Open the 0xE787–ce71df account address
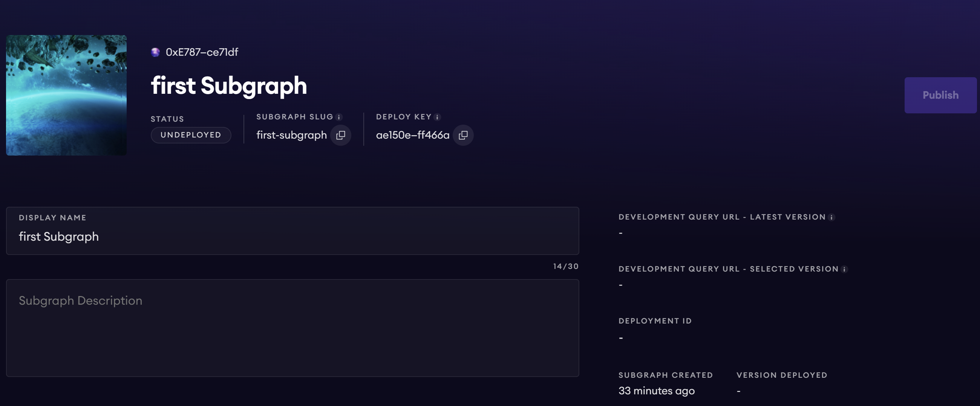The width and height of the screenshot is (980, 406). [202, 52]
